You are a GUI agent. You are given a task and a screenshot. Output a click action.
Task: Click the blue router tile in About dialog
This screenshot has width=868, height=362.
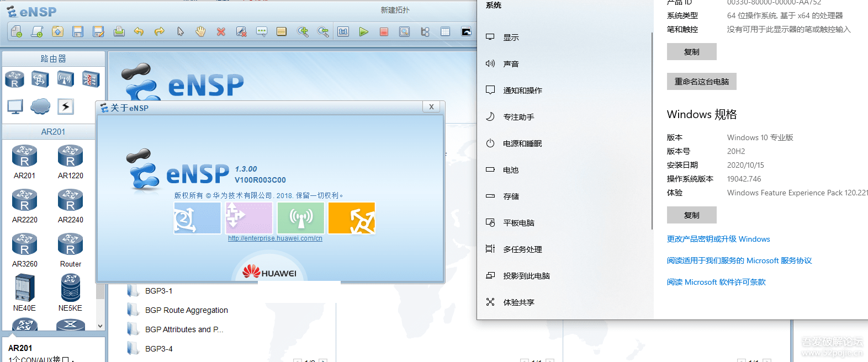coord(198,218)
